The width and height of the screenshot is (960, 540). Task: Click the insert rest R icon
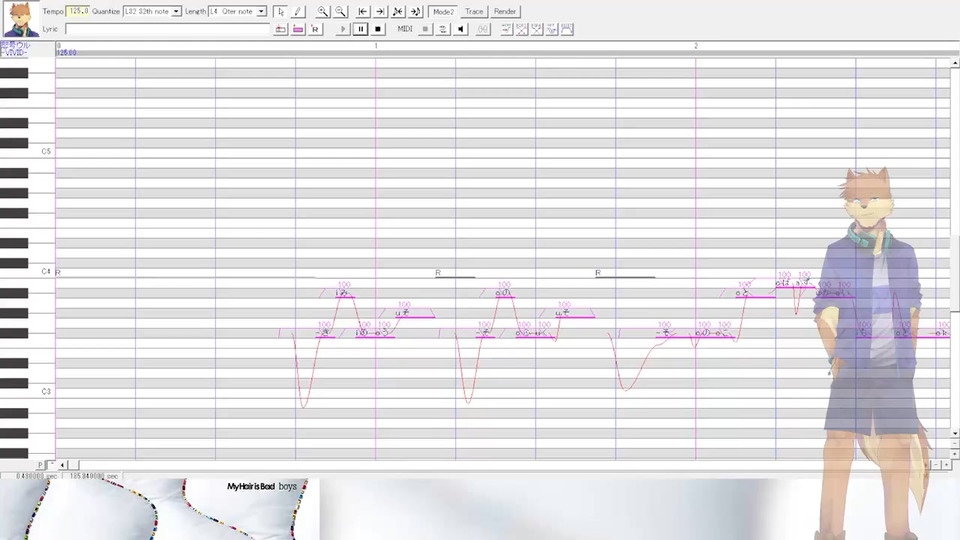point(315,29)
